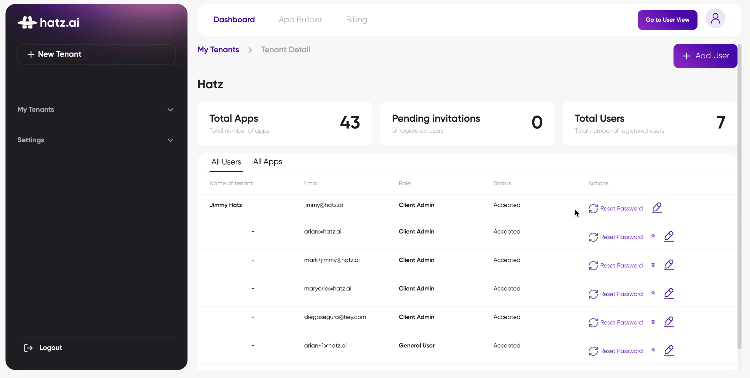Expand the My Tenants sidebar chevron
This screenshot has width=750, height=378.
coord(170,110)
